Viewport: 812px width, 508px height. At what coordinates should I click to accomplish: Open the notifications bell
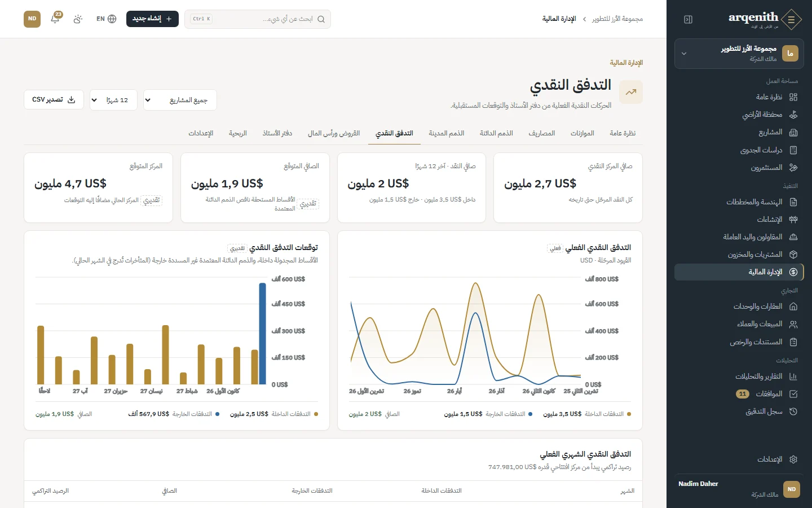(55, 19)
